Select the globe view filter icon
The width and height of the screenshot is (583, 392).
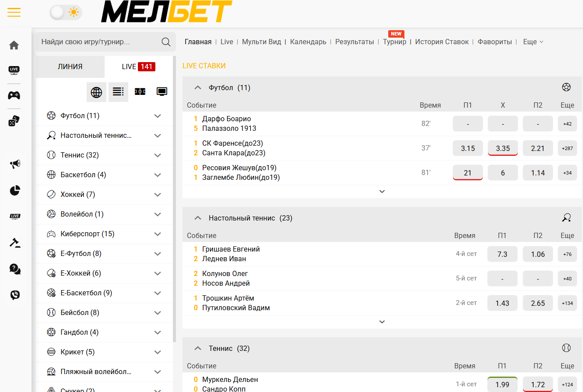pyautogui.click(x=96, y=92)
